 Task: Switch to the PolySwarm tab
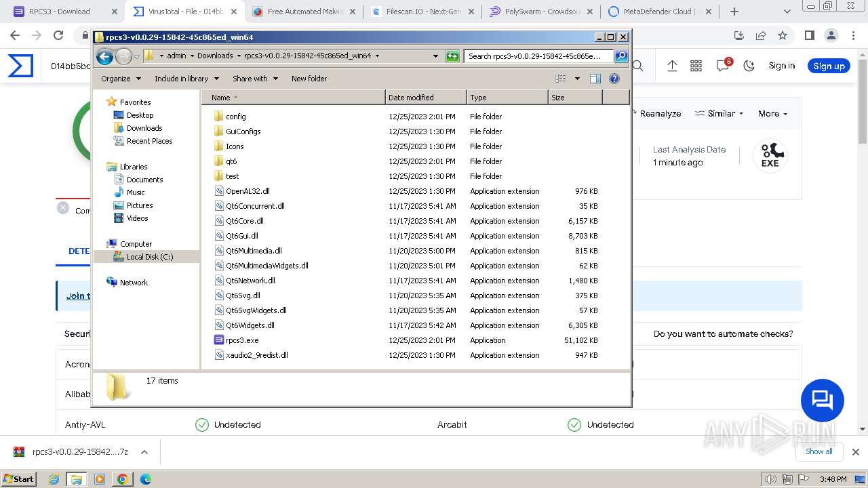point(540,12)
